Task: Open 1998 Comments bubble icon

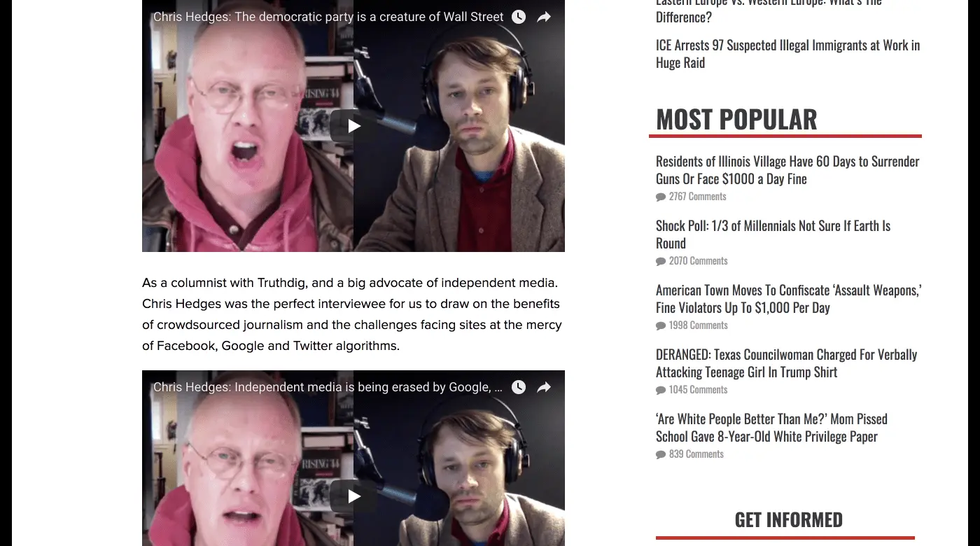Action: pos(661,326)
